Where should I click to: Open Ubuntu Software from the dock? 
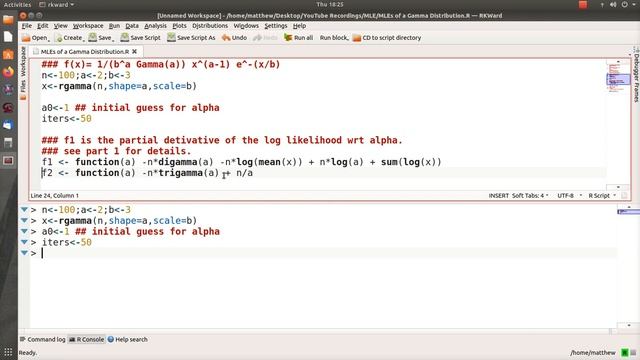pyautogui.click(x=8, y=54)
